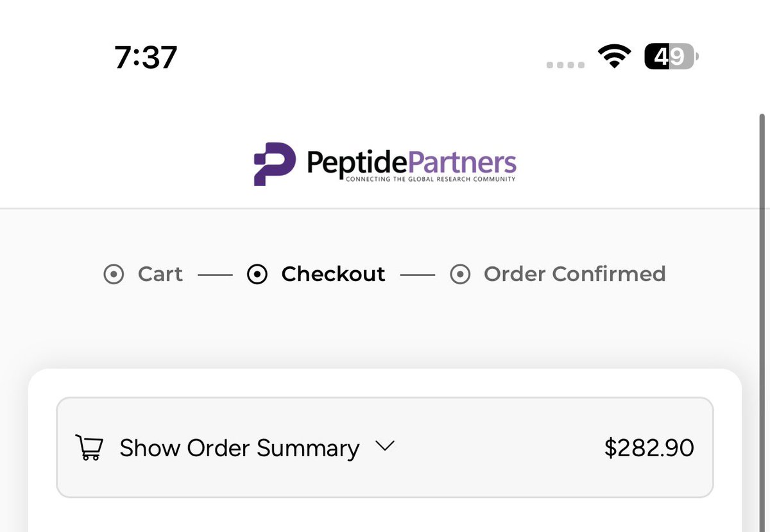Tap the shopping cart icon in order summary
Viewport: 770px width, 532px height.
[x=89, y=447]
